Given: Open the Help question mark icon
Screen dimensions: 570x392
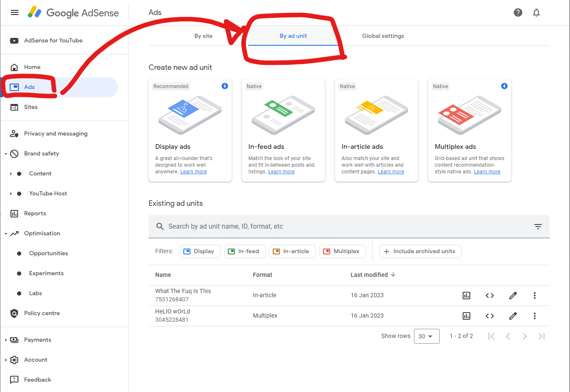Looking at the screenshot, I should (x=518, y=12).
